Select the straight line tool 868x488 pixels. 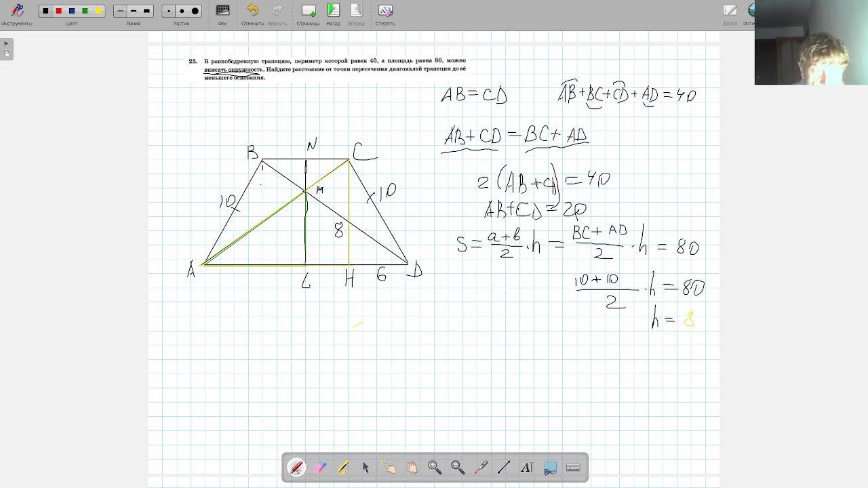[x=504, y=467]
